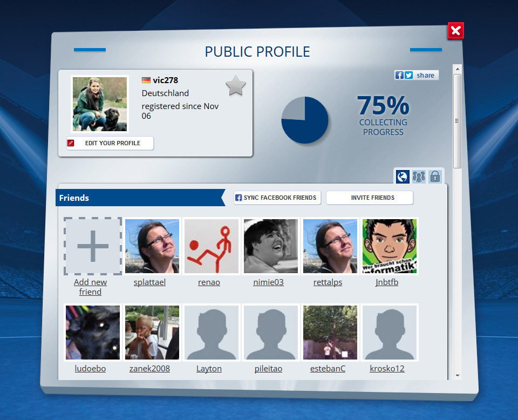Click the registered since Nov 06 text
Screen dimensions: 518x420
tap(180, 111)
